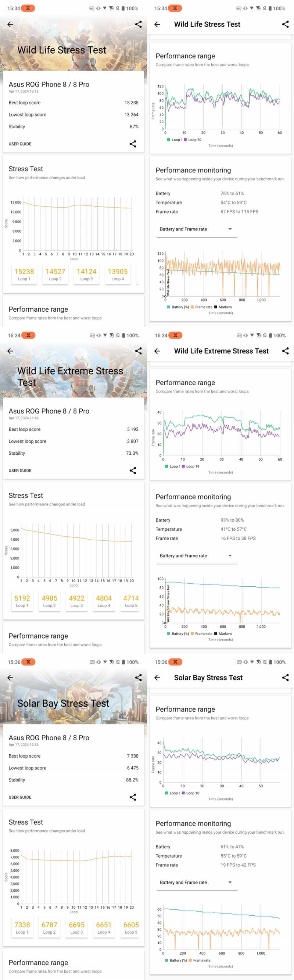
Task: Select the 7338 Loop 1 score card
Action: coord(22,928)
